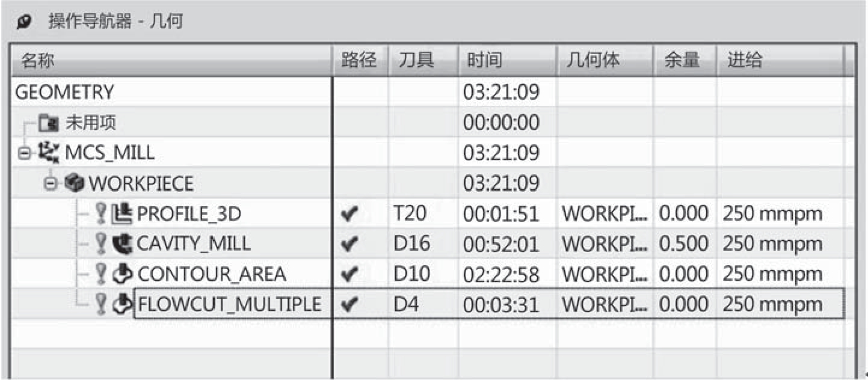Click the unused items folder icon
The height and width of the screenshot is (380, 868).
45,123
